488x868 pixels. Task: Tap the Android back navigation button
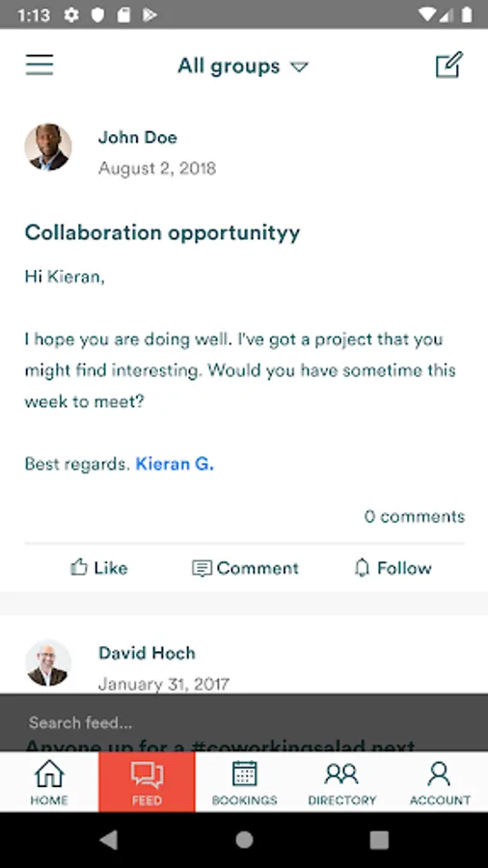pyautogui.click(x=109, y=840)
